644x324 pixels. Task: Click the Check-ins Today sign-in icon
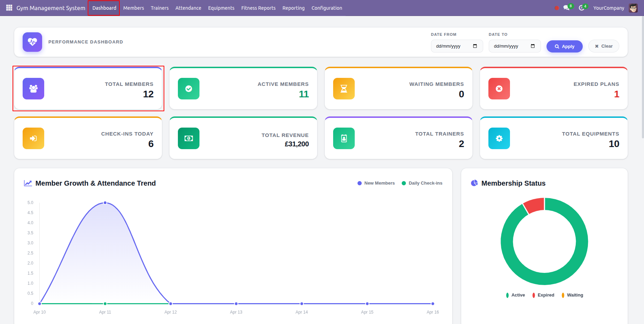(33, 138)
